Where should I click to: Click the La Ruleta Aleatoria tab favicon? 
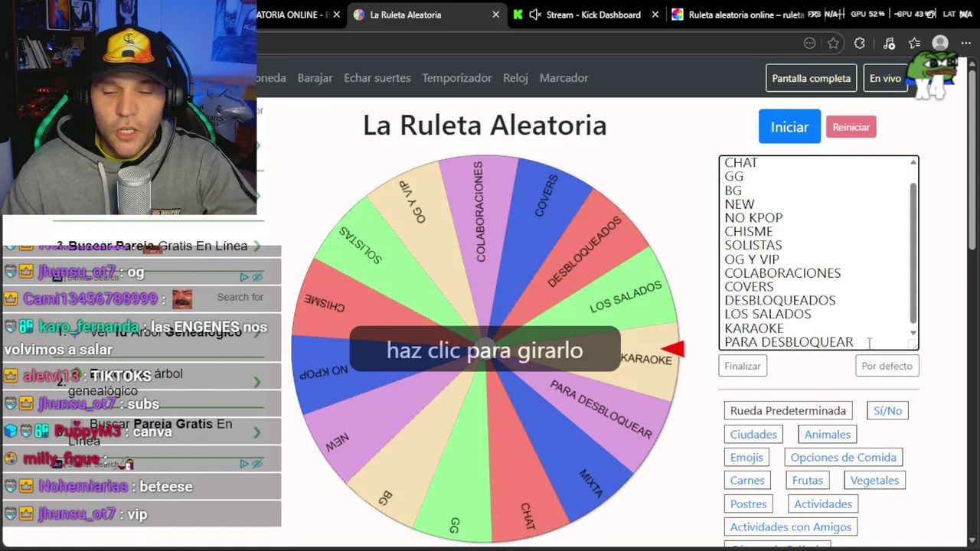[x=358, y=15]
